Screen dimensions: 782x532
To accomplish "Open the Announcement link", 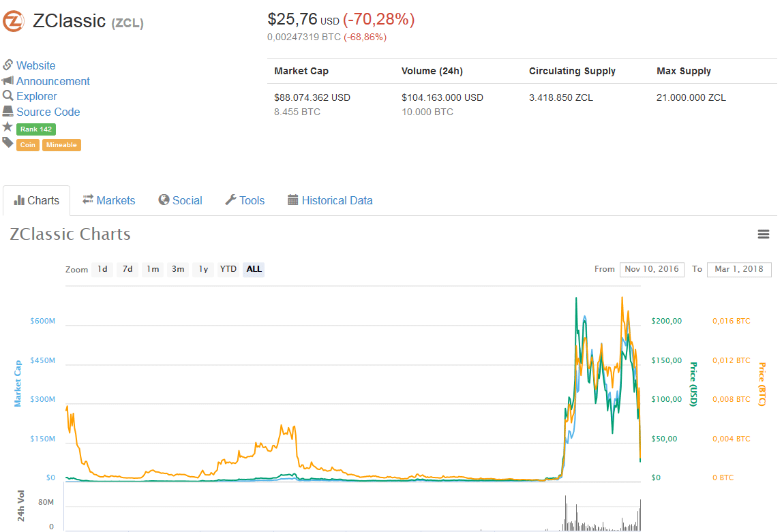I will tap(53, 81).
